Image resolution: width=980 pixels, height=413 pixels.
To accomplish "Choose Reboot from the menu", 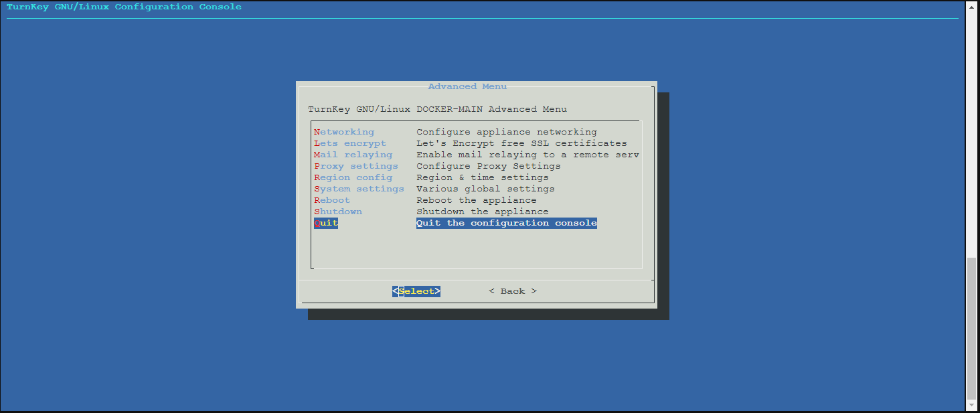I will pyautogui.click(x=332, y=200).
